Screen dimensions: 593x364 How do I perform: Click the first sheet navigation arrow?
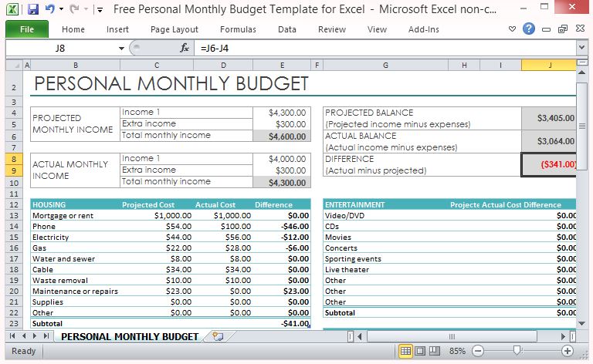pos(12,335)
